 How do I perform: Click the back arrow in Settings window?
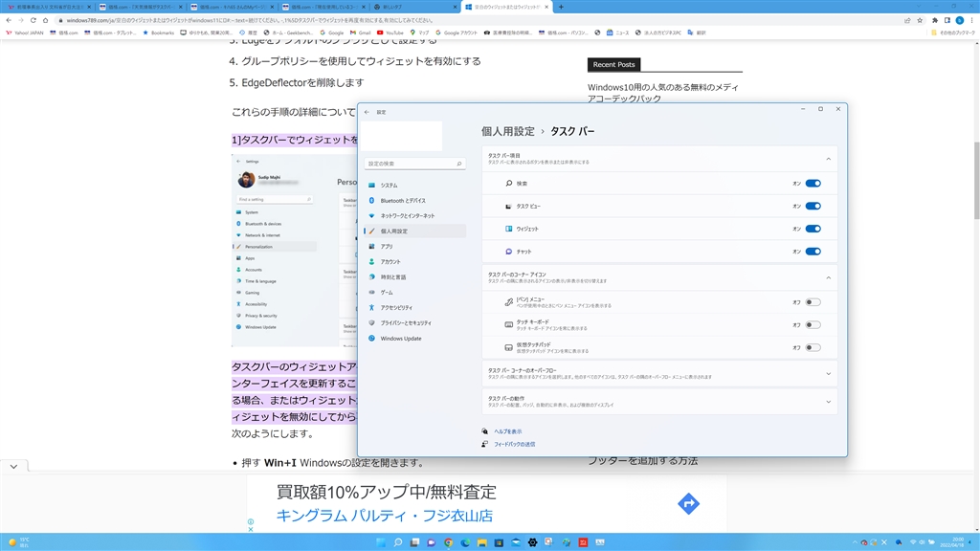[x=367, y=113]
